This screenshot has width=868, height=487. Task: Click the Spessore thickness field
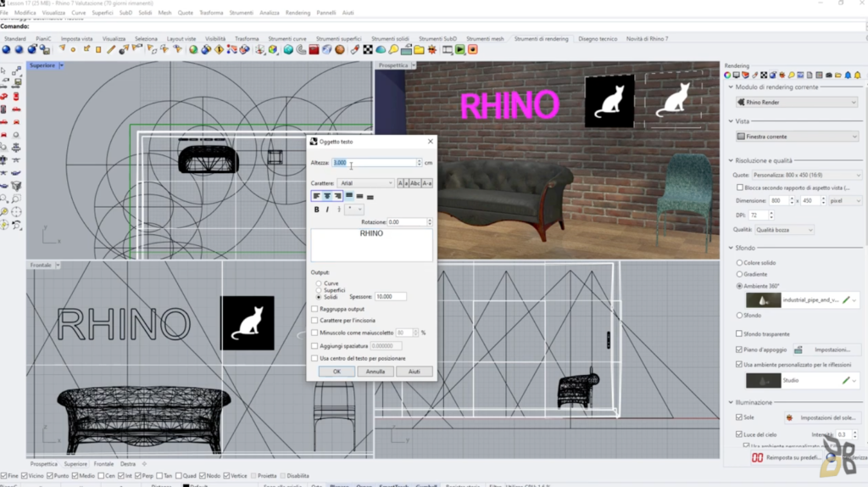point(390,297)
